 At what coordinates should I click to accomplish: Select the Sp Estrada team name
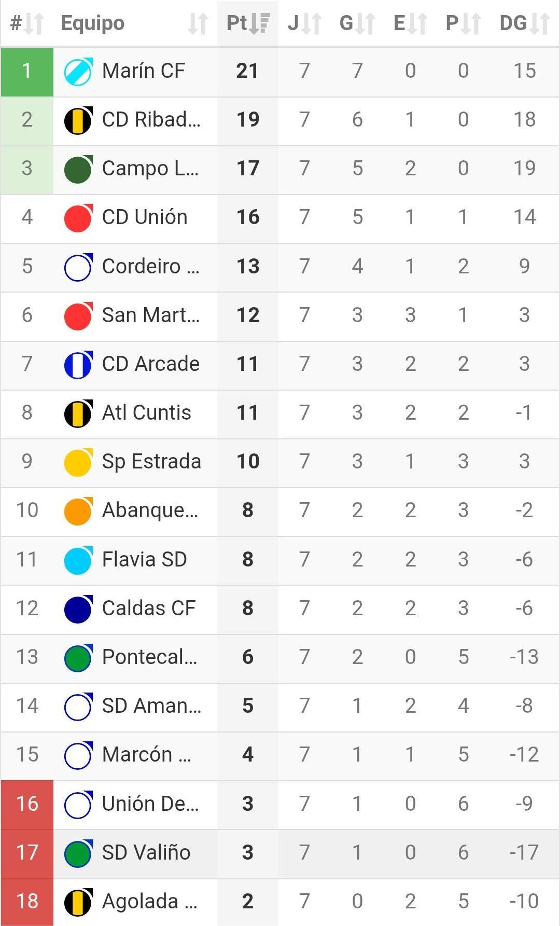(x=151, y=462)
